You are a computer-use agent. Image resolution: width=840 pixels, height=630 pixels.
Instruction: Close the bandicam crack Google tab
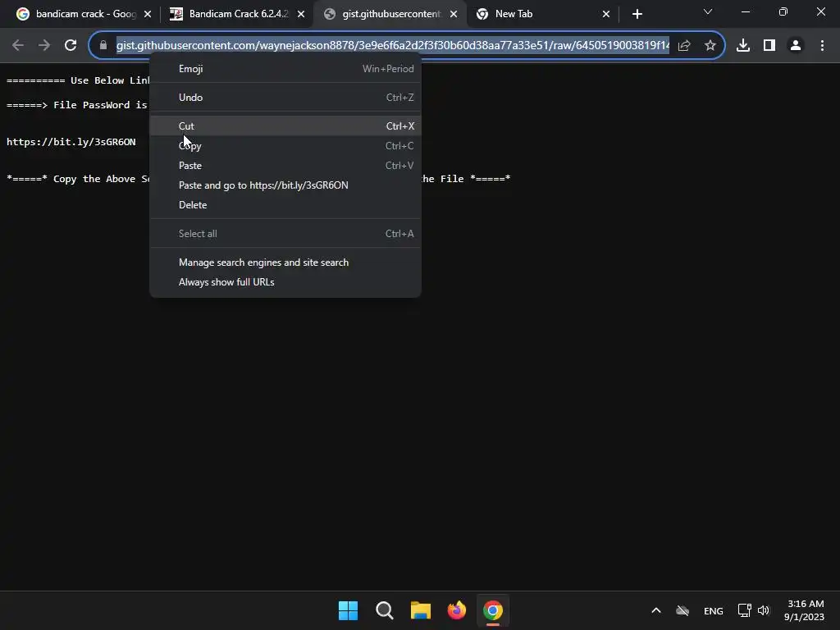[x=148, y=14]
